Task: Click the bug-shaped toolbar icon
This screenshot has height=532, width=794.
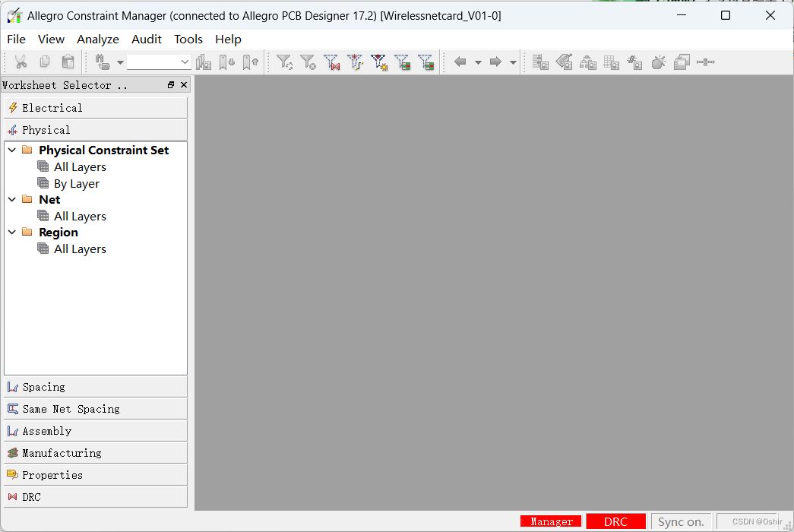Action: [x=659, y=62]
